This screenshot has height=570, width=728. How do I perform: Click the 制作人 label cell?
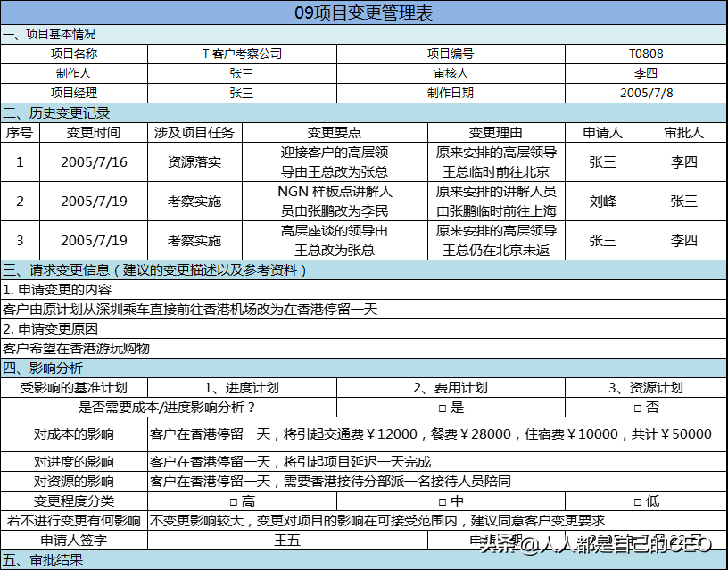(x=74, y=73)
